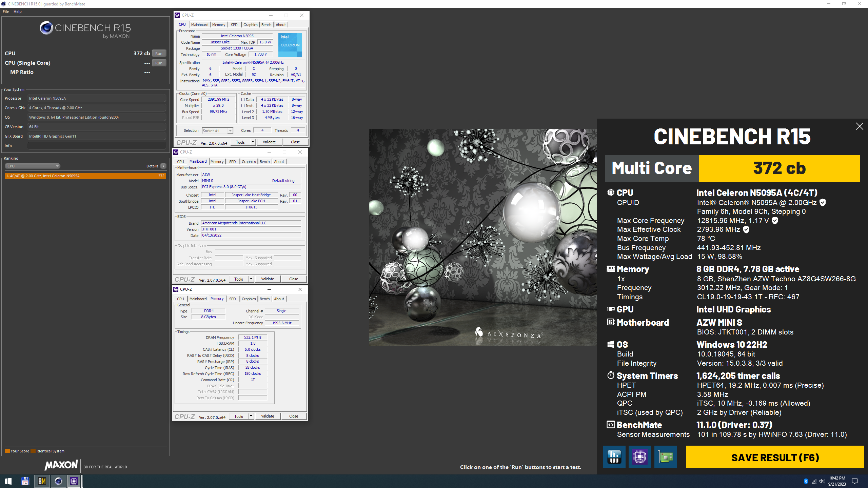The width and height of the screenshot is (868, 488).
Task: Open HWiNFO from the BenchMate panel
Action: pos(614,457)
